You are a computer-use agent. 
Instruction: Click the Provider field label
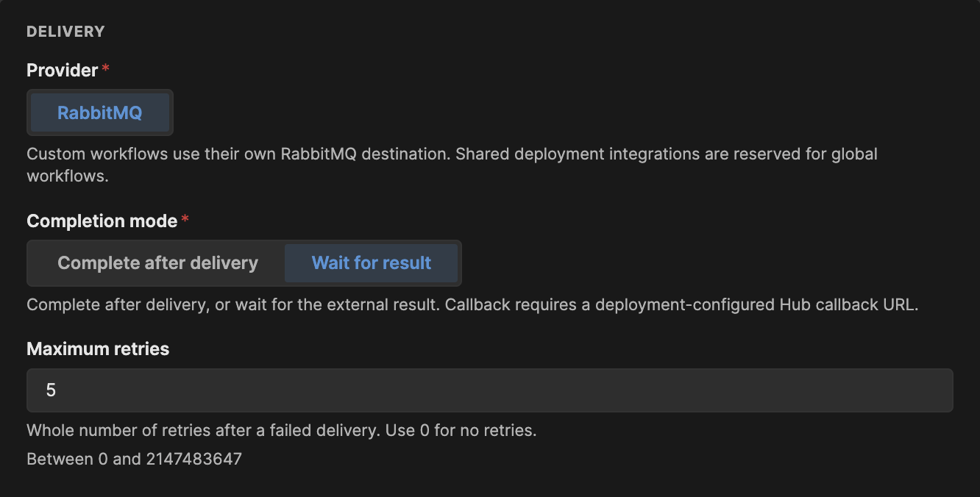point(63,71)
